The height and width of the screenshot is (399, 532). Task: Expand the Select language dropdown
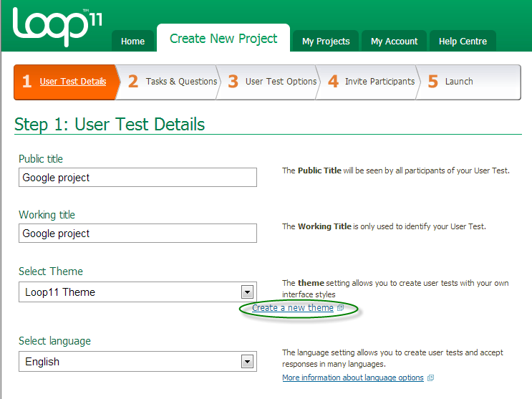[137, 361]
